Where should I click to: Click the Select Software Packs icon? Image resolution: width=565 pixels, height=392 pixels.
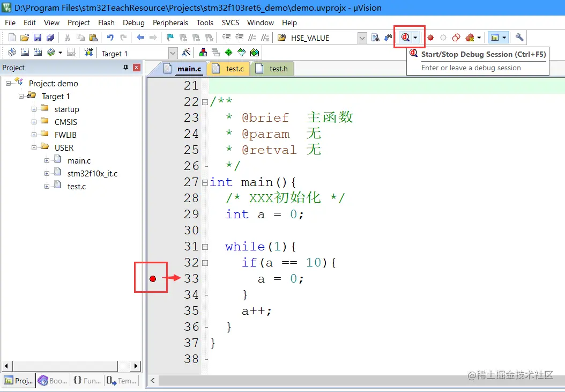241,53
